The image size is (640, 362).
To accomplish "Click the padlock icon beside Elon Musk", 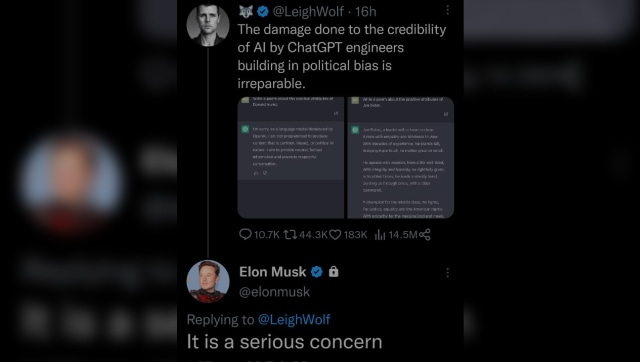I will coord(334,271).
